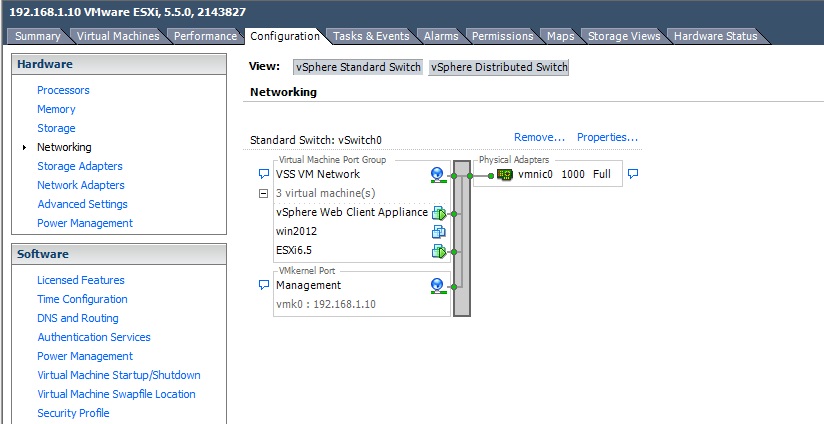
Task: Open the Storage Views tab
Action: point(624,36)
